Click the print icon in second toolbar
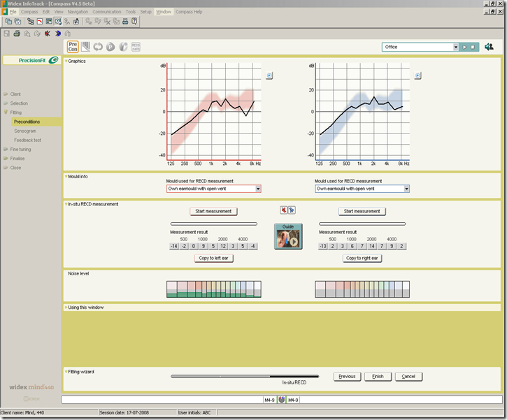This screenshot has width=507, height=420. click(17, 34)
